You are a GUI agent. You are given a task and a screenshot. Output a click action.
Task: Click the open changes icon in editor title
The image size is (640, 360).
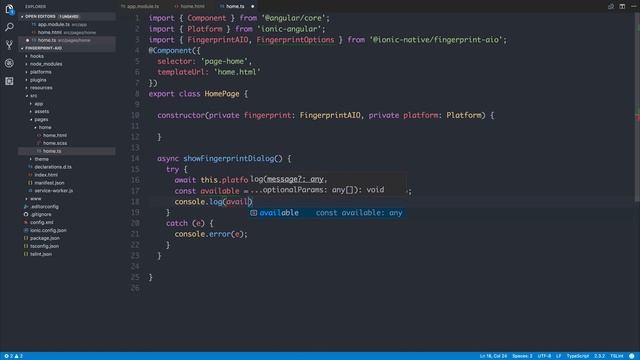point(611,6)
